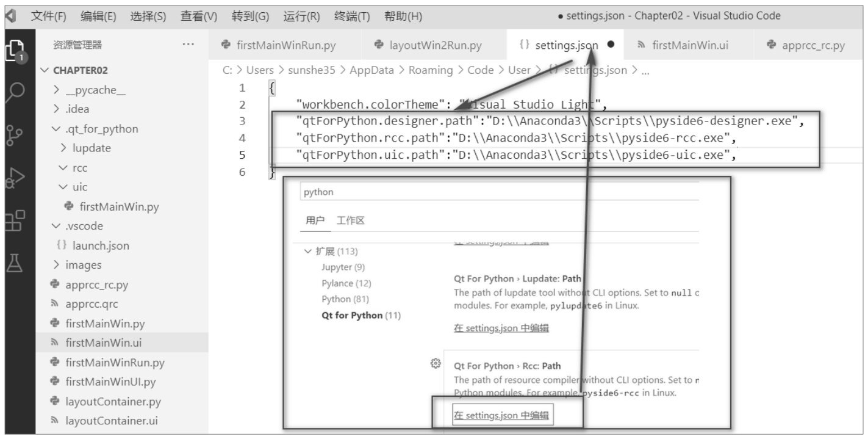Open 帮助(H) menu

(x=403, y=15)
